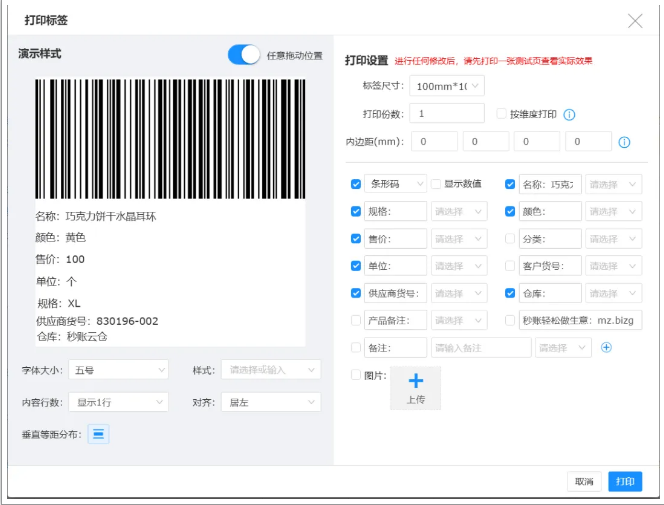This screenshot has width=664, height=505.
Task: Open the 标签尺寸 size dropdown
Action: click(447, 86)
